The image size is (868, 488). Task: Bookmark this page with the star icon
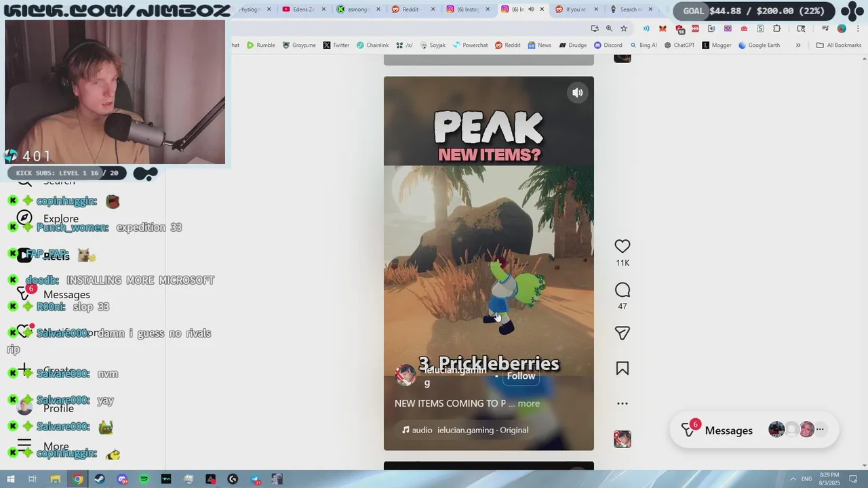coord(624,28)
